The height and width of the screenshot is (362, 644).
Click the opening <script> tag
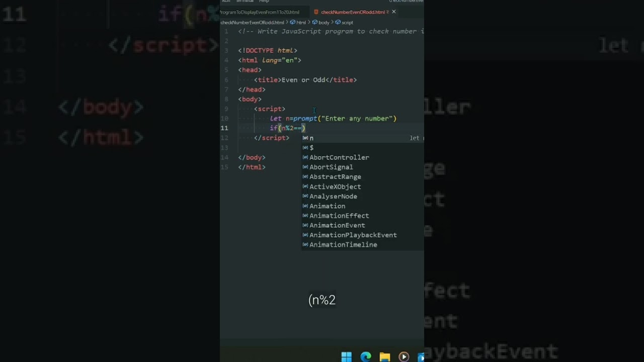270,109
